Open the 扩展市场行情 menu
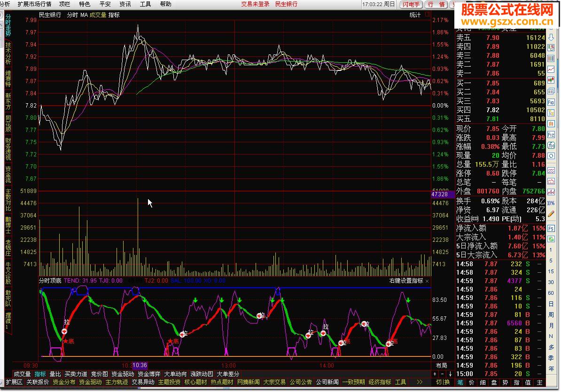The width and height of the screenshot is (561, 392). click(34, 4)
